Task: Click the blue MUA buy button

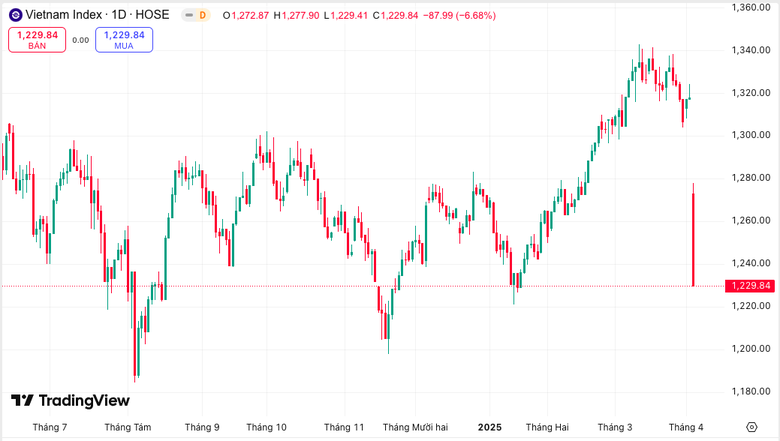Action: coord(124,40)
